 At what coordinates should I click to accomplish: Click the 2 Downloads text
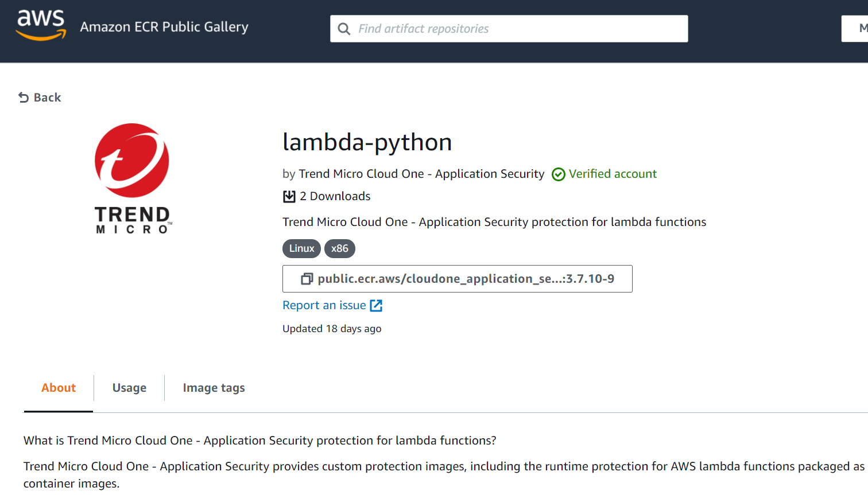point(335,196)
